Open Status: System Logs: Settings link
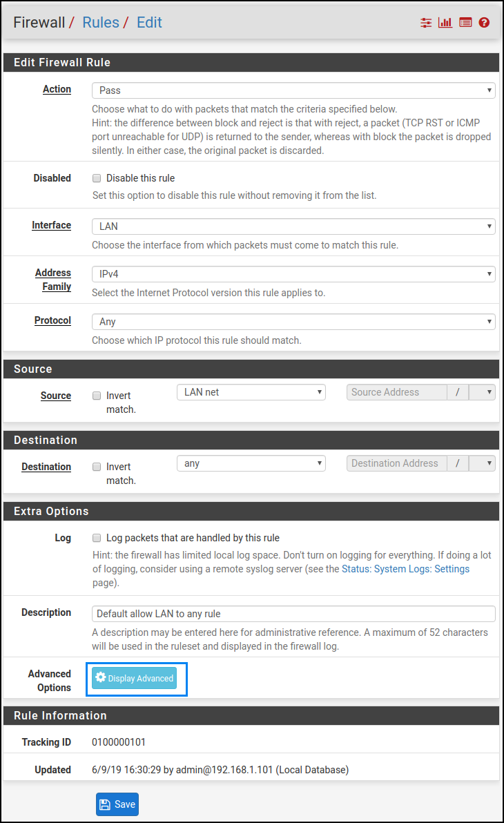 [x=405, y=569]
